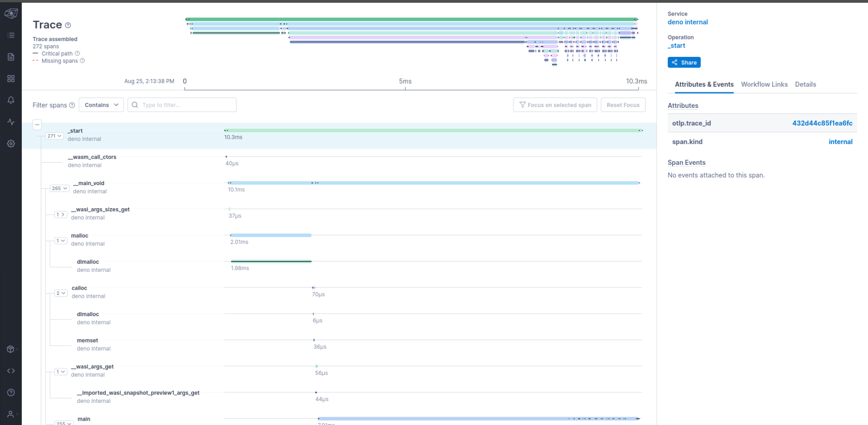Click the help icon beside the Trace title

[68, 25]
